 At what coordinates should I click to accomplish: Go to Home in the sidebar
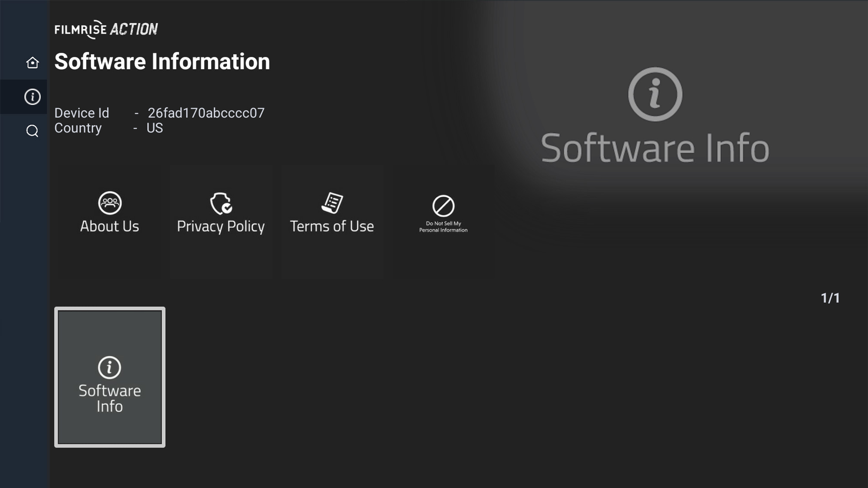[x=32, y=63]
